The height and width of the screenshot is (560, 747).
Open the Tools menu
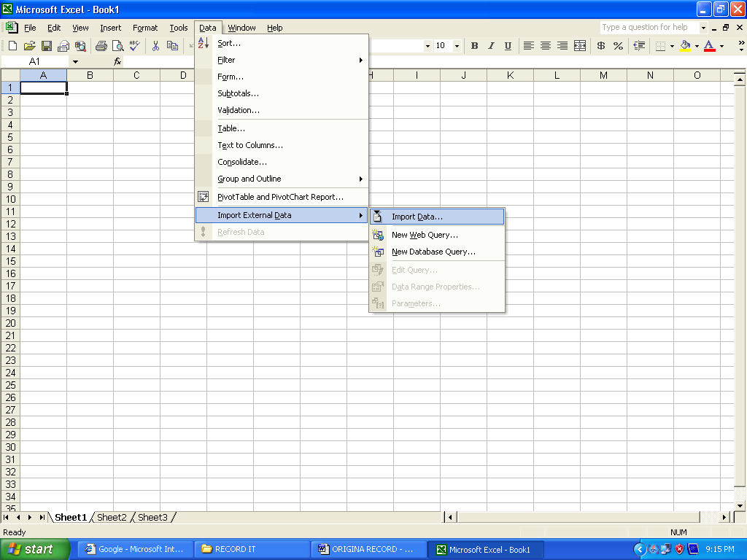(x=179, y=28)
